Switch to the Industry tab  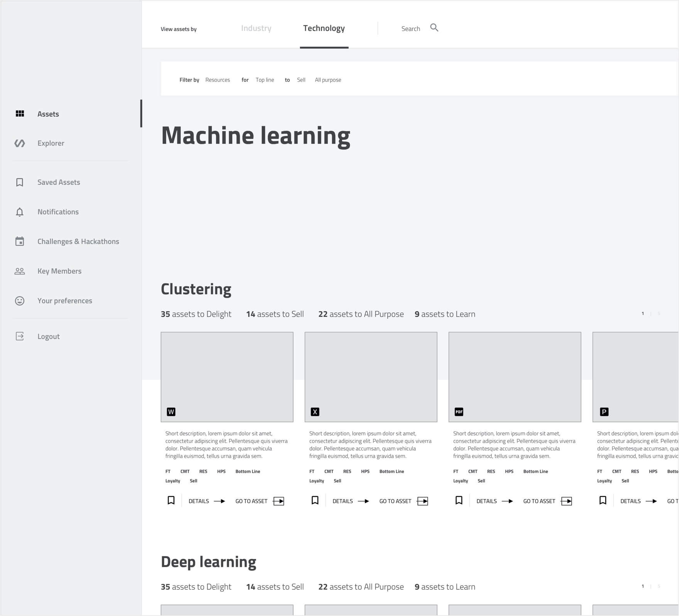click(x=256, y=28)
